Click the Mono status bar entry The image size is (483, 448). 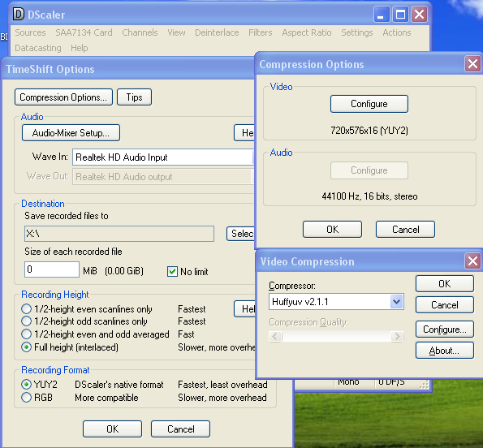[348, 382]
